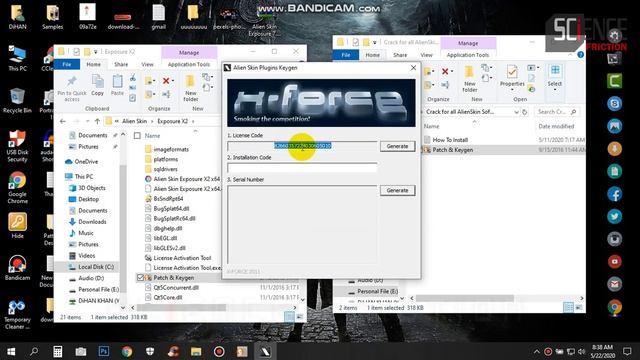Click the taskbar Search icon
This screenshot has height=360, width=640.
[x=34, y=351]
